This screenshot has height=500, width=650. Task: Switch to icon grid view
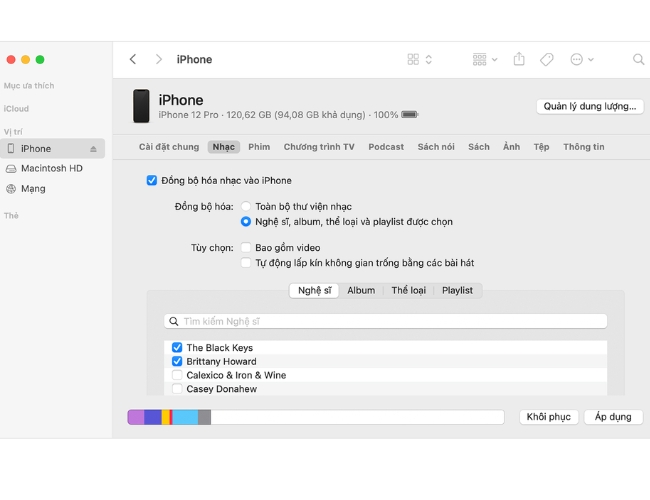coord(413,59)
